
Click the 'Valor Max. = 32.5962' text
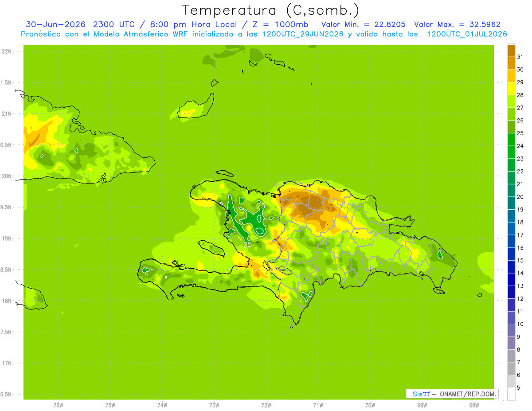pos(457,24)
